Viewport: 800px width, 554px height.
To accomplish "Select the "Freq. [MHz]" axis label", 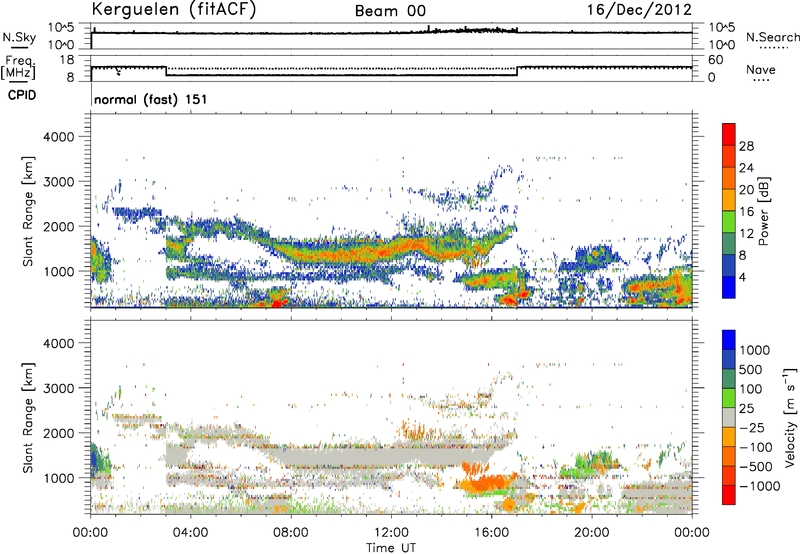I will 18,67.
